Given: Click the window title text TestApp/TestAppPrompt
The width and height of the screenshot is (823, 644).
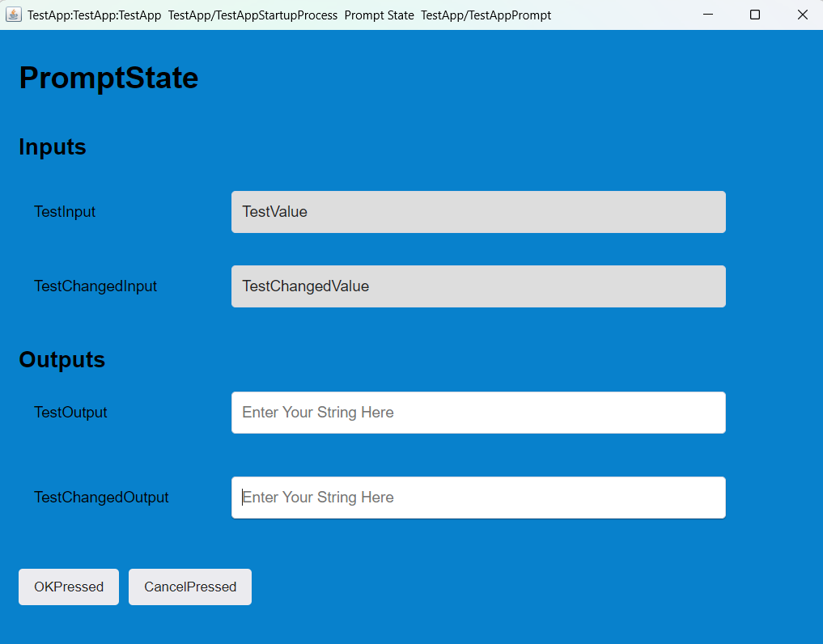Looking at the screenshot, I should 486,15.
